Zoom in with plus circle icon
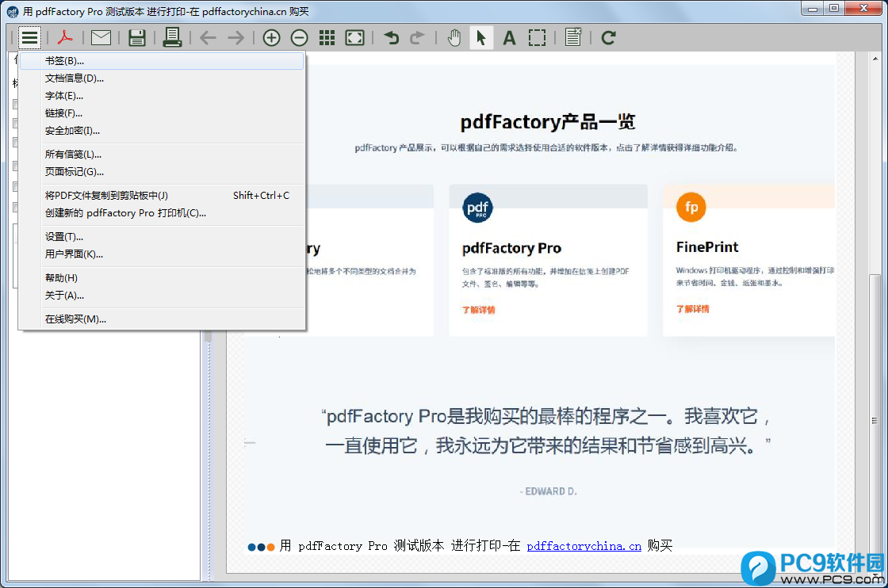This screenshot has height=588, width=888. click(271, 38)
